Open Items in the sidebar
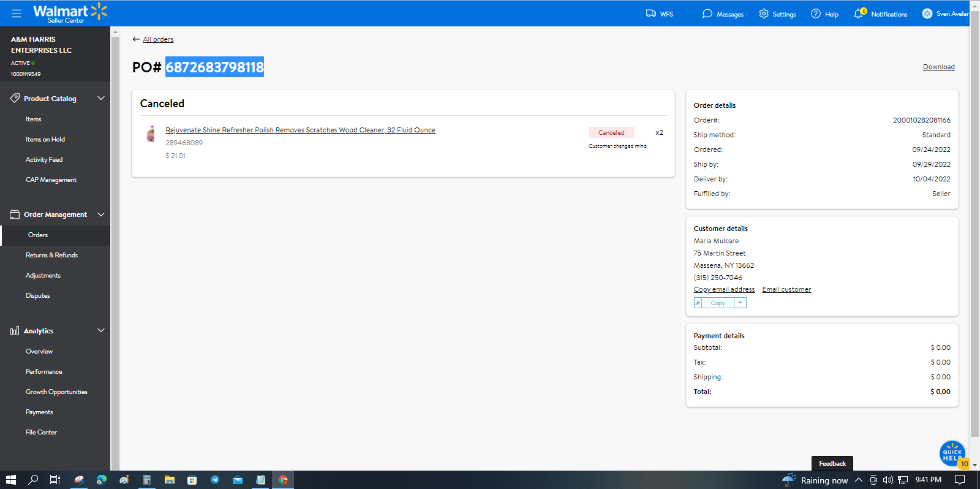980x489 pixels. 34,119
